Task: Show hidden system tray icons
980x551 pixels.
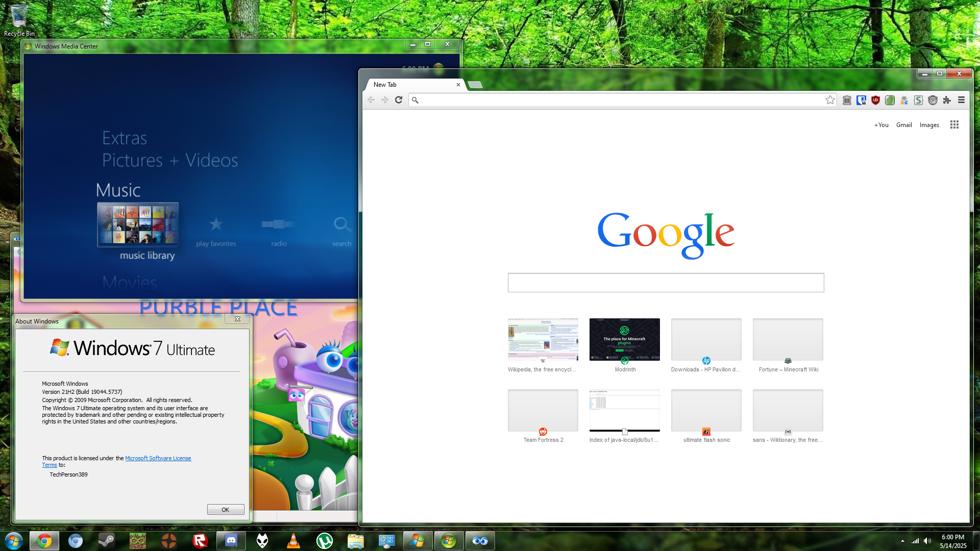Action: [x=902, y=541]
